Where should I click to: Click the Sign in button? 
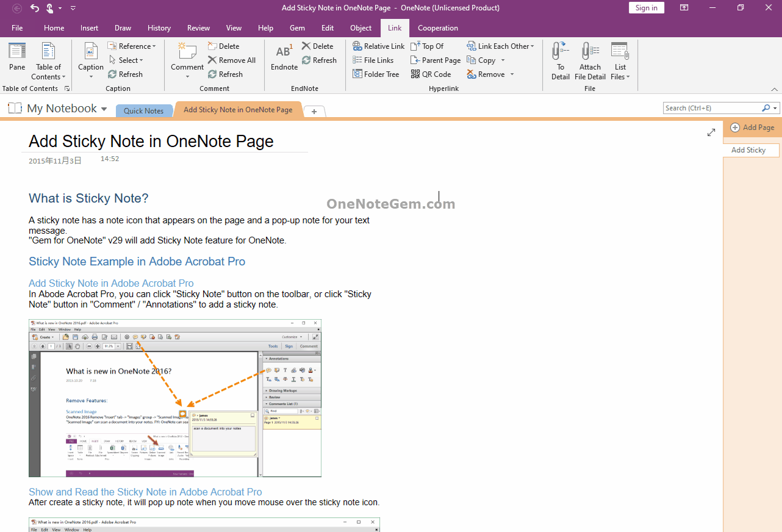click(x=646, y=7)
